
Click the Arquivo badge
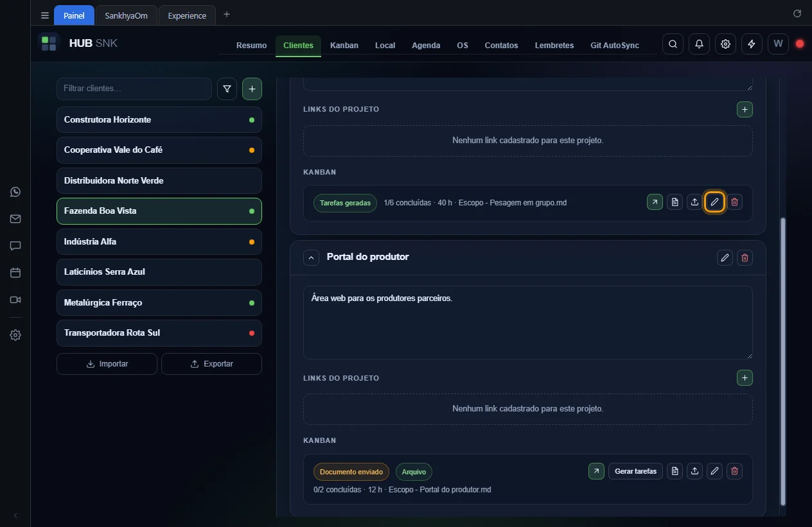tap(414, 472)
